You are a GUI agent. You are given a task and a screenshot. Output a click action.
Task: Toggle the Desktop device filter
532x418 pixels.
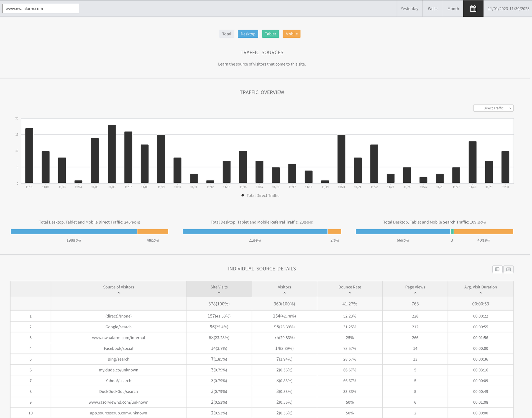(x=248, y=34)
